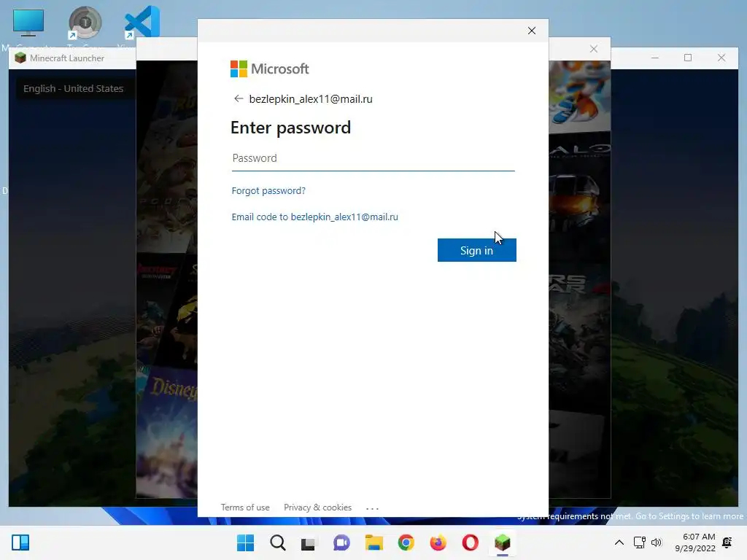Click the blue Sign in button
This screenshot has height=560, width=747.
coord(476,250)
